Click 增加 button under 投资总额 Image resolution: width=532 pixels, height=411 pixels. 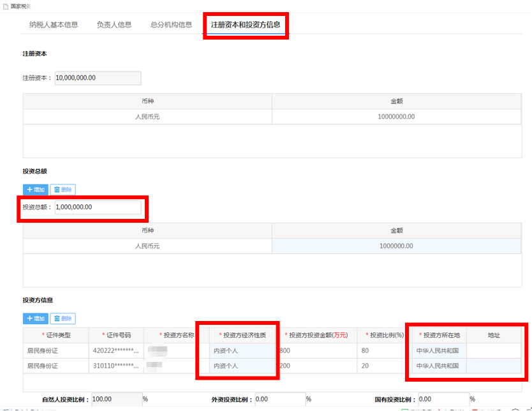tap(36, 190)
